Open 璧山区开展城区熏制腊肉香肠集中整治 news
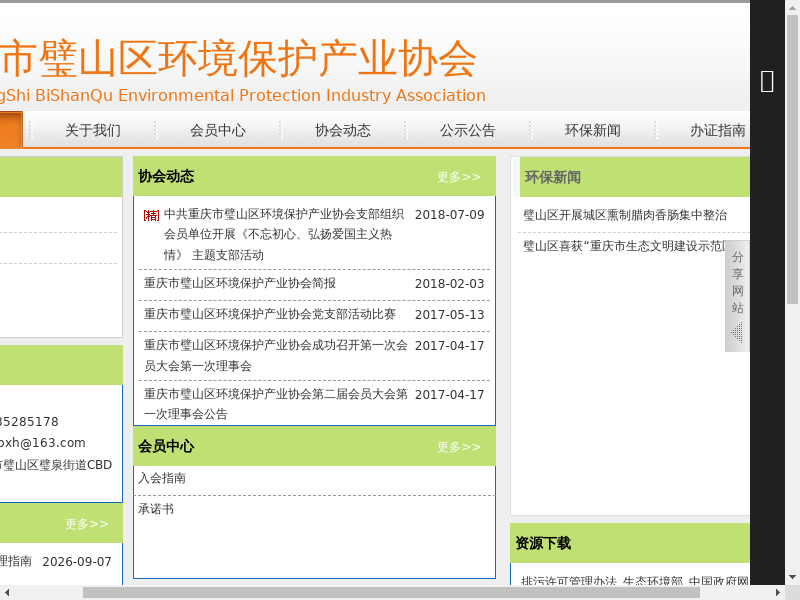Viewport: 800px width, 600px height. tap(625, 215)
